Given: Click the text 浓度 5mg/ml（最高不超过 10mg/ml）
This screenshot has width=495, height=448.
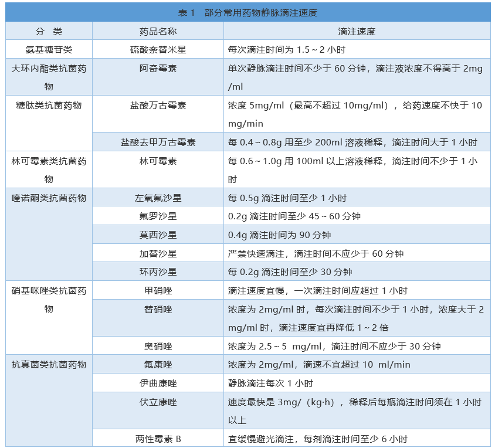Looking at the screenshot, I should point(310,105).
